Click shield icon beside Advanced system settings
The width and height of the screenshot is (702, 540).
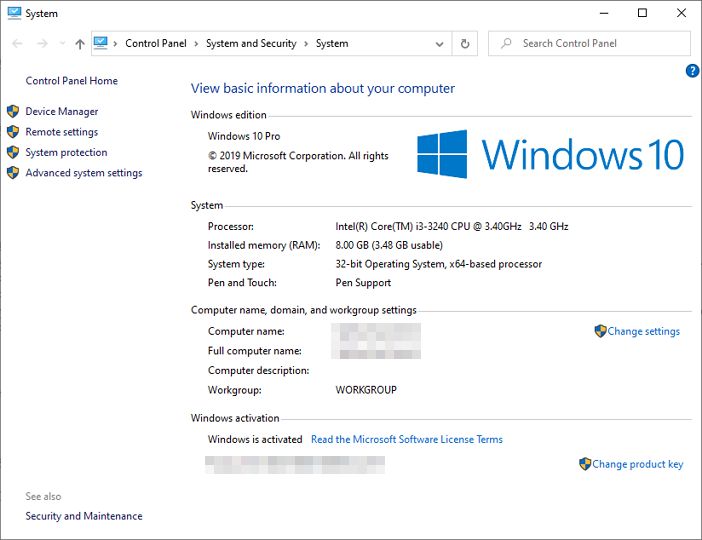[x=13, y=172]
